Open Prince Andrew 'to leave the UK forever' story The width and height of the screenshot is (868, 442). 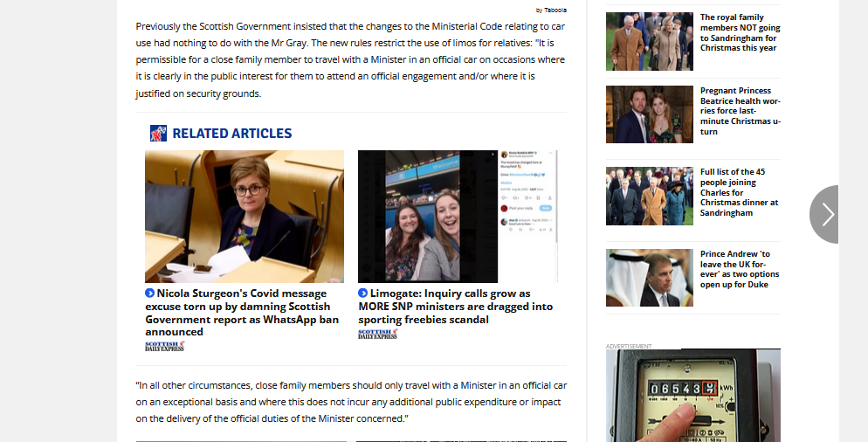[x=739, y=269]
